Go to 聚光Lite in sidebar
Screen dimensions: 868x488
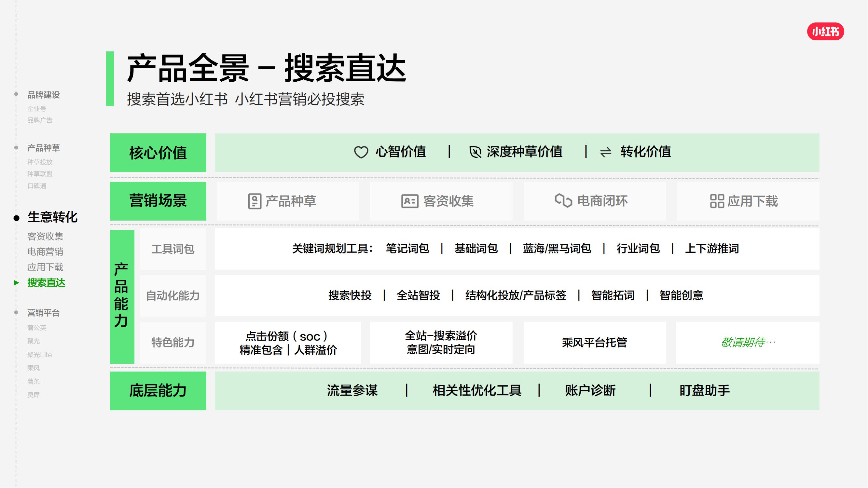[x=39, y=355]
